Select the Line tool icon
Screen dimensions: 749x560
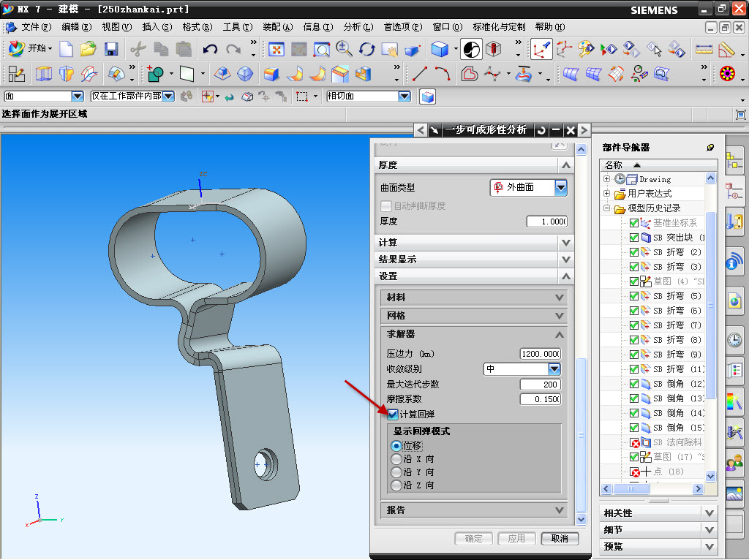[419, 74]
